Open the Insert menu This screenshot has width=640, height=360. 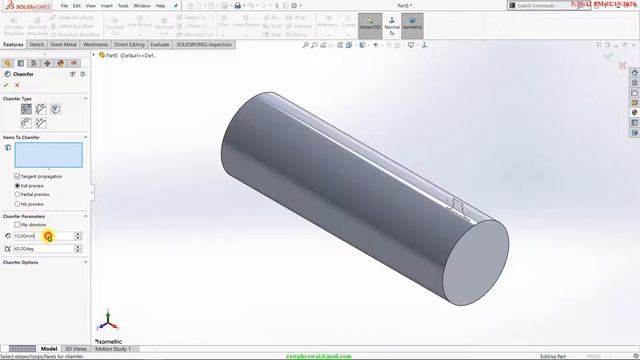(x=107, y=6)
